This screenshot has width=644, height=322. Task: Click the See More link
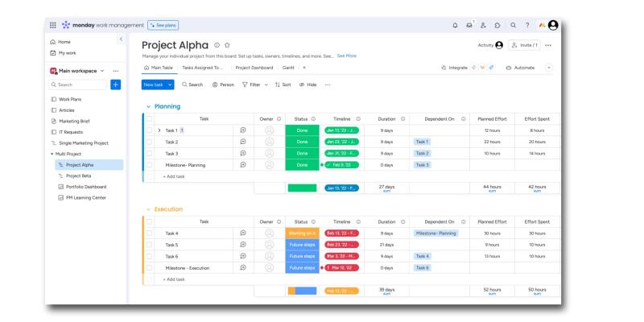pyautogui.click(x=347, y=56)
